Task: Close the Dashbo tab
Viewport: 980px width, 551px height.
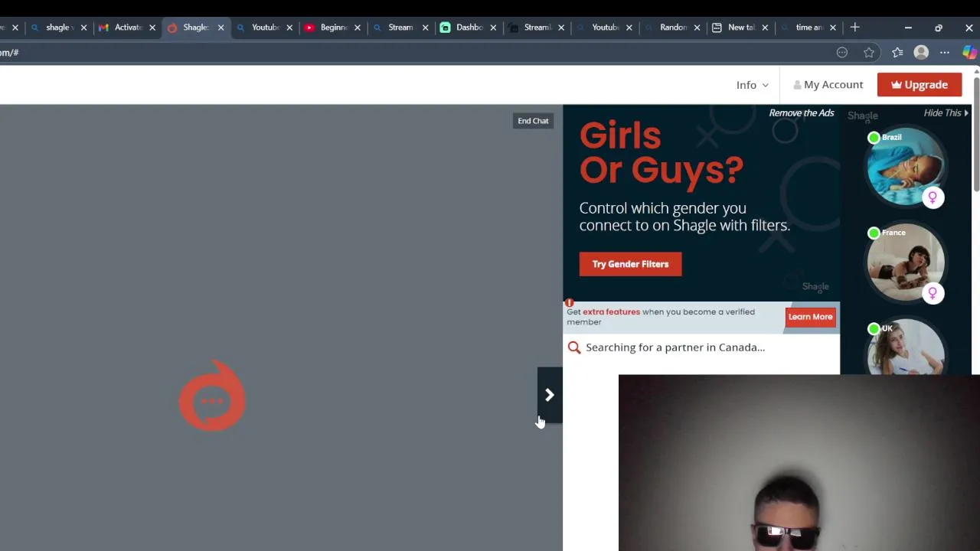Action: coord(493,28)
